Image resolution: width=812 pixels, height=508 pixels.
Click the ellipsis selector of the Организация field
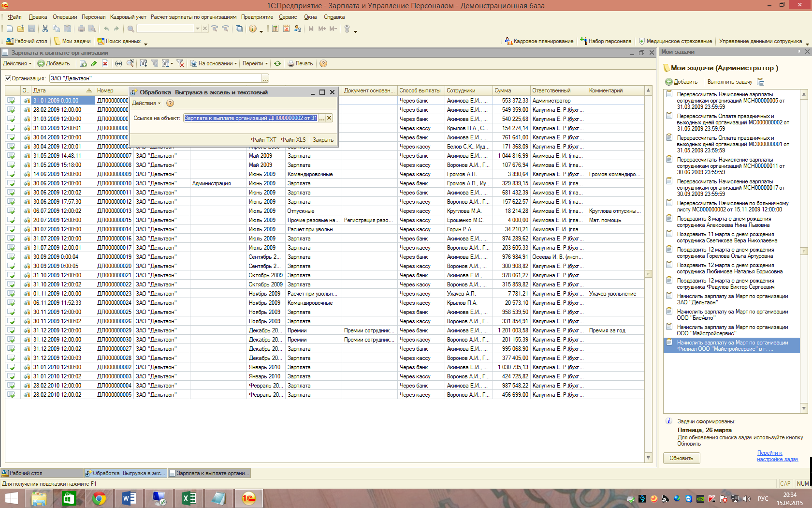265,78
